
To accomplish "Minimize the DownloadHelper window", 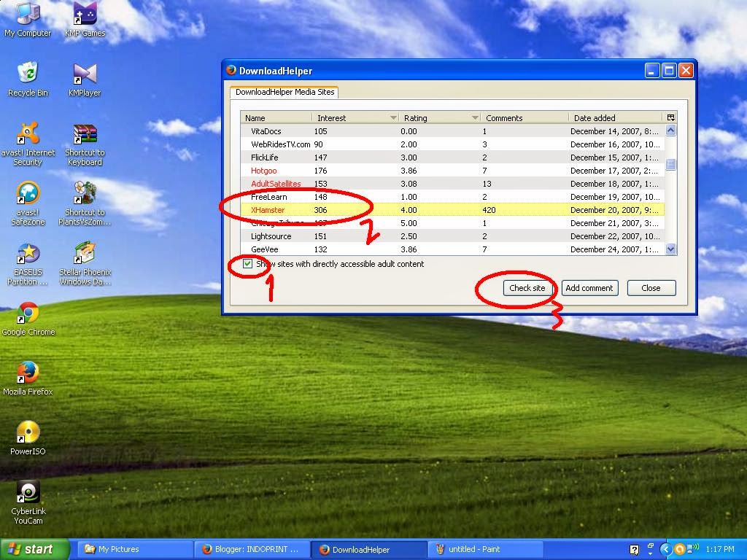I will 651,71.
